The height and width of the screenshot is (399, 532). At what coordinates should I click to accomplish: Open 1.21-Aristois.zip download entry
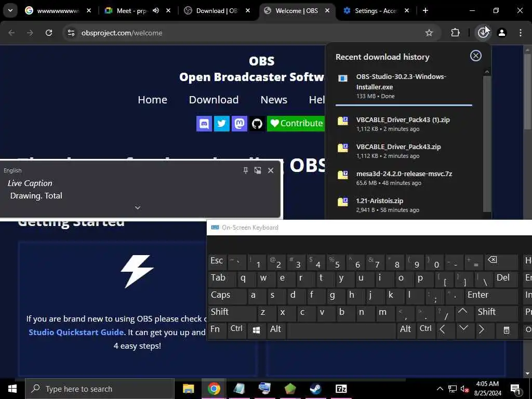(x=404, y=205)
